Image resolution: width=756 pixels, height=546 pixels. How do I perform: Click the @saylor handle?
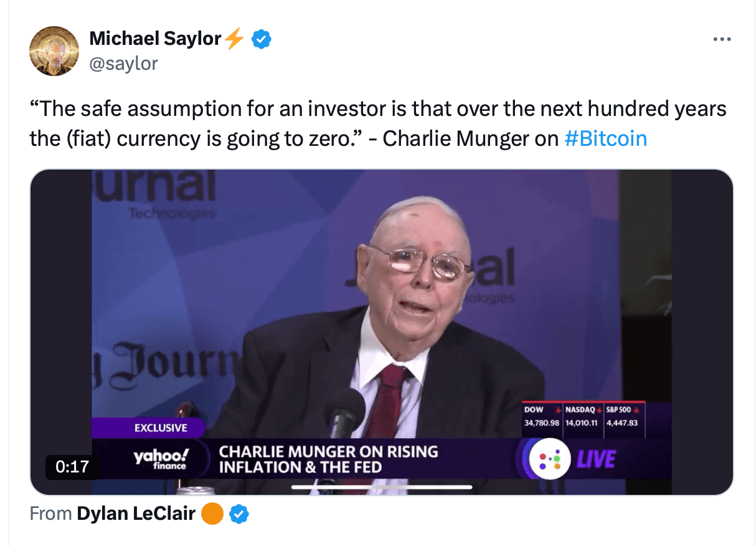(123, 63)
